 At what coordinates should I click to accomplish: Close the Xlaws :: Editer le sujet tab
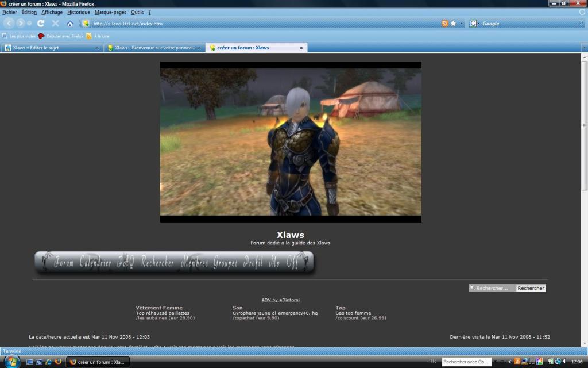(x=97, y=48)
